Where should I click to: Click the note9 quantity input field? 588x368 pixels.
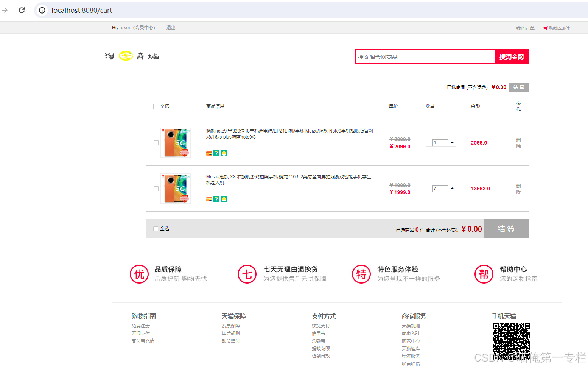coord(440,143)
